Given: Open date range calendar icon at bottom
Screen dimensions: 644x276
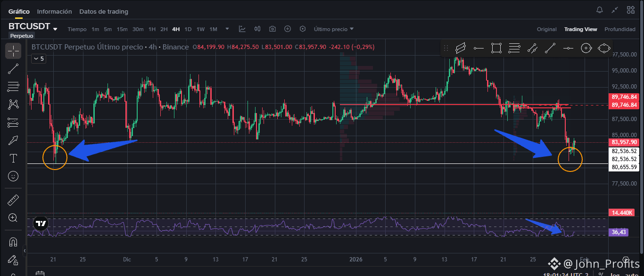Looking at the screenshot, I should 40,273.
